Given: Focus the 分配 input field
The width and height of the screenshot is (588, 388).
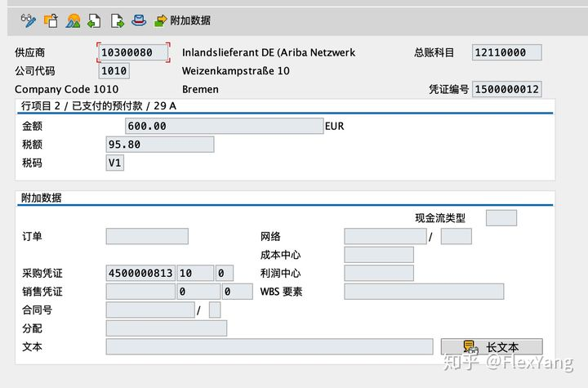Looking at the screenshot, I should coord(166,328).
